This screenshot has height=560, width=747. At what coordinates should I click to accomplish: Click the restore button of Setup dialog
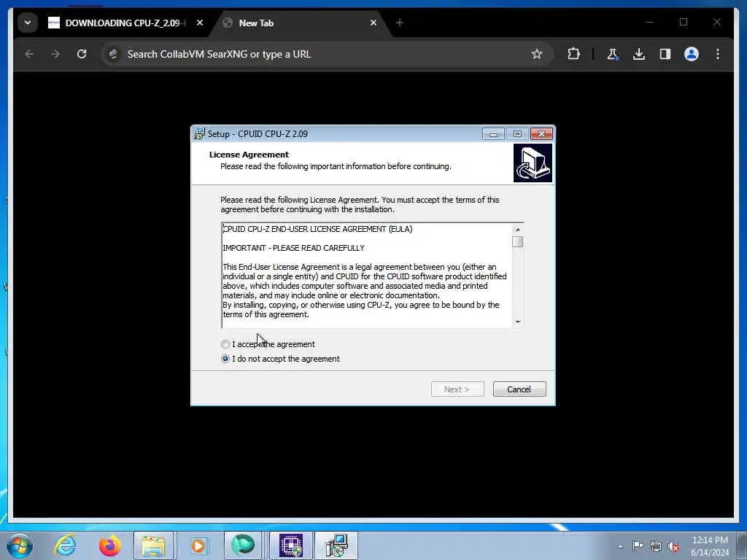[x=517, y=134]
